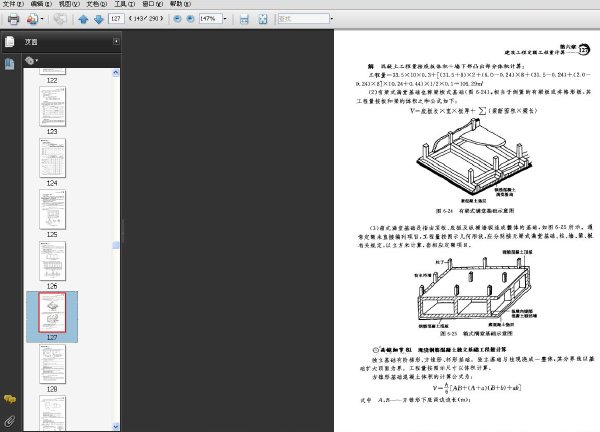Click the Find search text field
Screen dimensions: 600x432
pyautogui.click(x=303, y=18)
